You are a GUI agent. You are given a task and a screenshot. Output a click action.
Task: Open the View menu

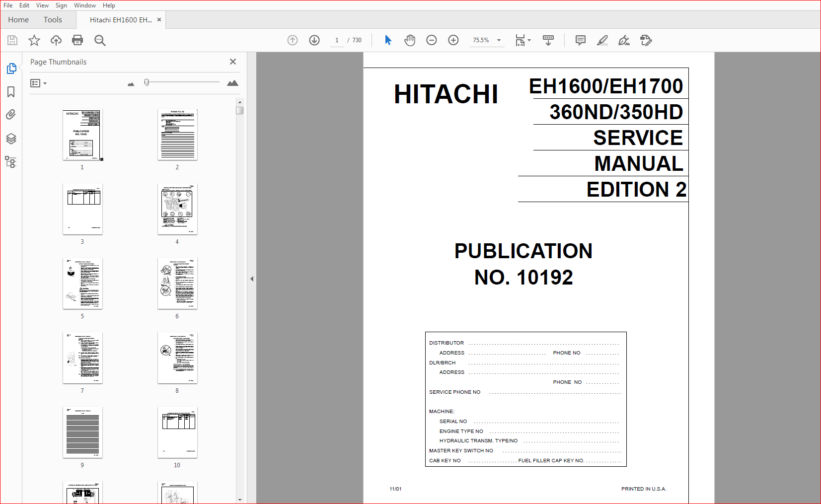point(42,5)
